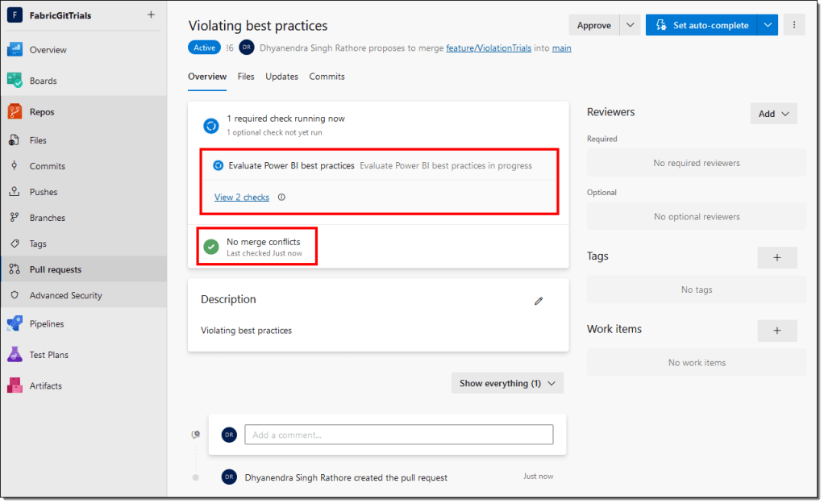Open Artifacts from the sidebar

(45, 386)
